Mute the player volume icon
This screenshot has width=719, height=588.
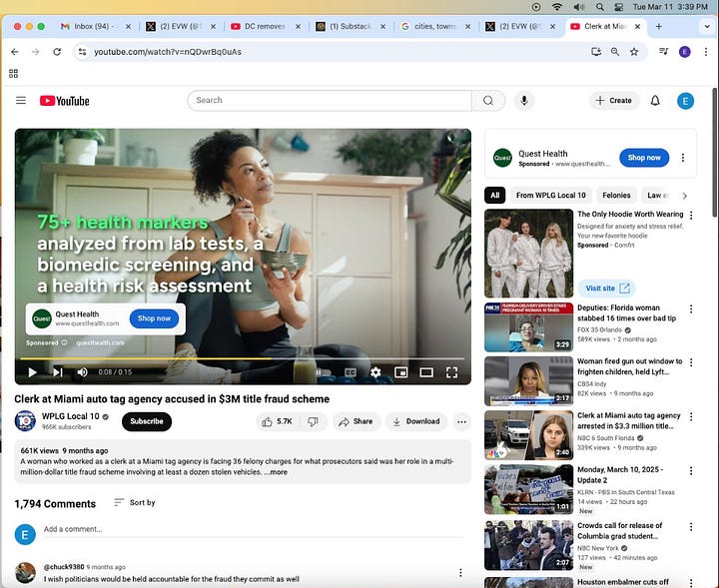(x=82, y=372)
